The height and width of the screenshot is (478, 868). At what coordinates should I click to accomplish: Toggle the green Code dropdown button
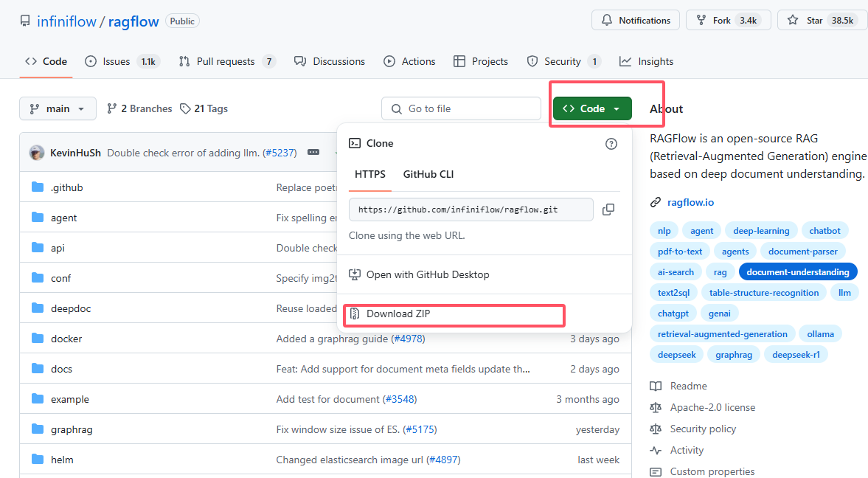(x=592, y=108)
